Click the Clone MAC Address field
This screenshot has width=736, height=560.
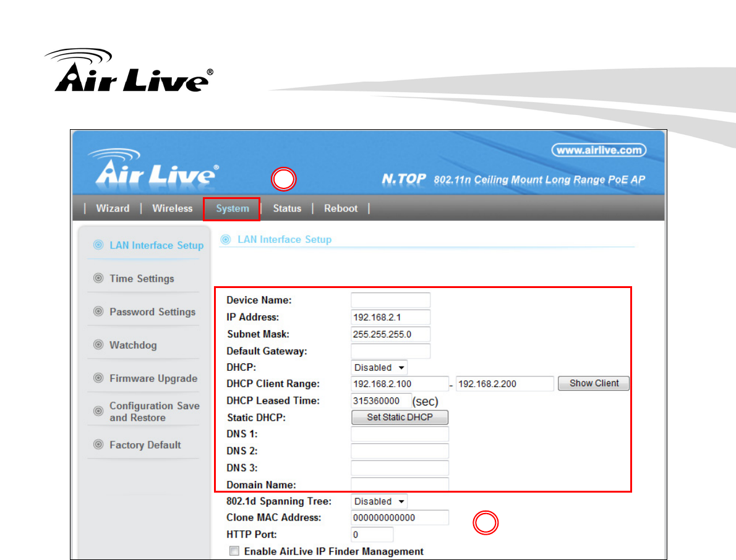pos(400,518)
